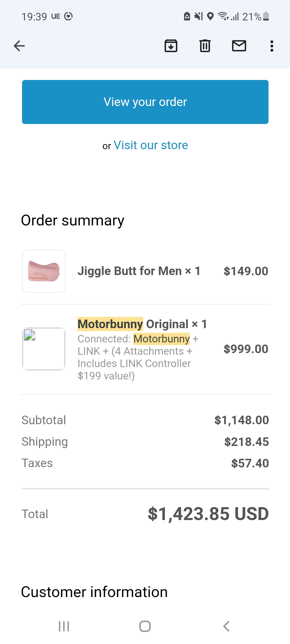Archive this email with the archive icon
290x644 pixels.
pyautogui.click(x=171, y=46)
